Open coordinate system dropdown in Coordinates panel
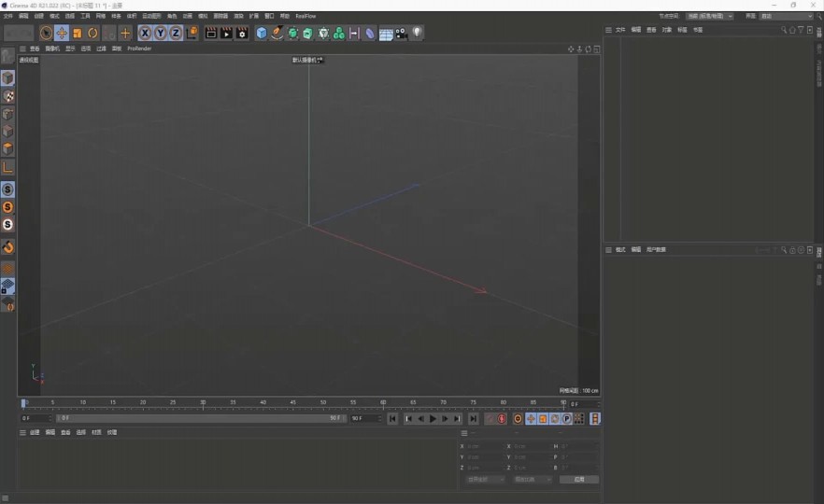 click(x=485, y=480)
